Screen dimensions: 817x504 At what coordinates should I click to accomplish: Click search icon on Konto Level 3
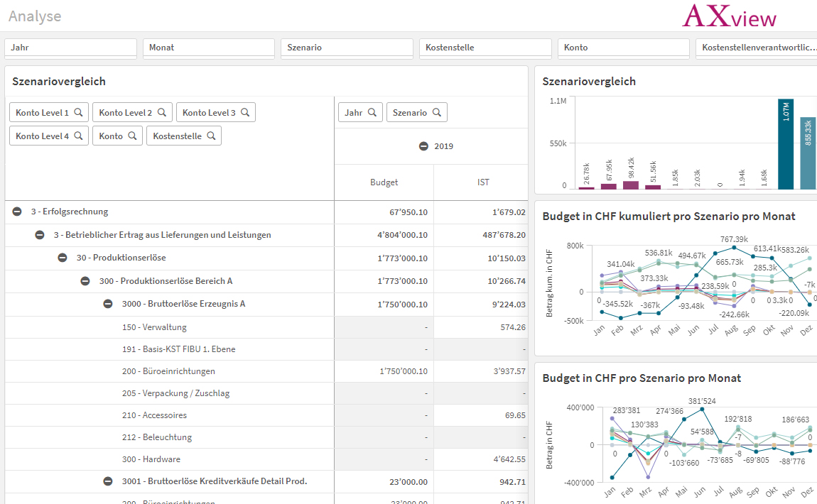point(245,112)
